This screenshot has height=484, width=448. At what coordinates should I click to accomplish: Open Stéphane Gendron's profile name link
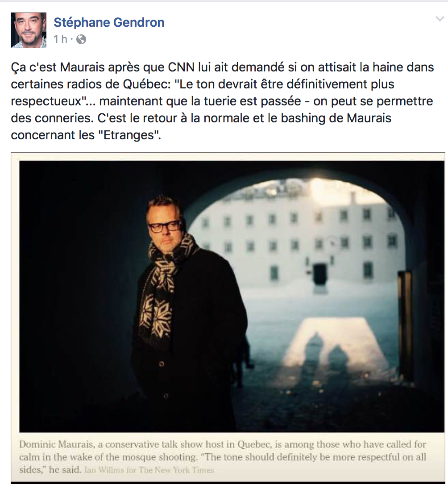coord(109,22)
